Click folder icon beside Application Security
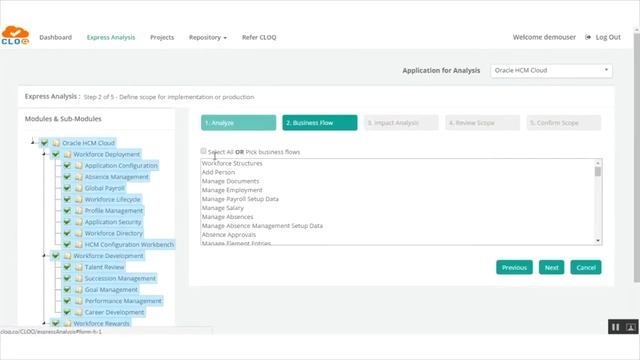Viewport: 640px width, 360px height. [x=79, y=222]
